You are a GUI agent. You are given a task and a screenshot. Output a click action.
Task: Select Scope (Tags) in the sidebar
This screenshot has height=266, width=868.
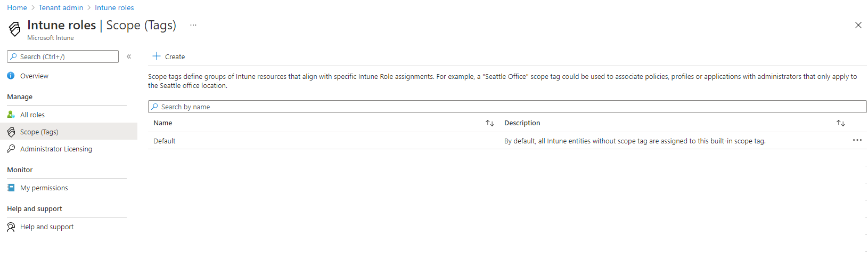pyautogui.click(x=39, y=132)
